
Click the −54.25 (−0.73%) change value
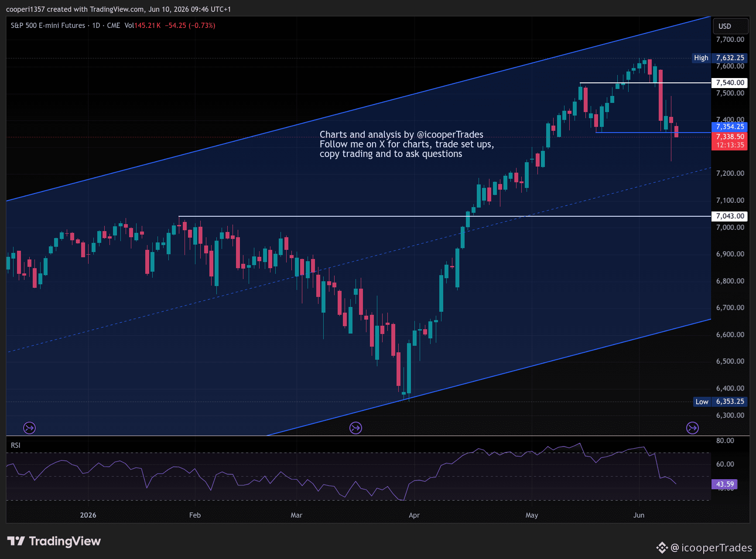click(190, 25)
